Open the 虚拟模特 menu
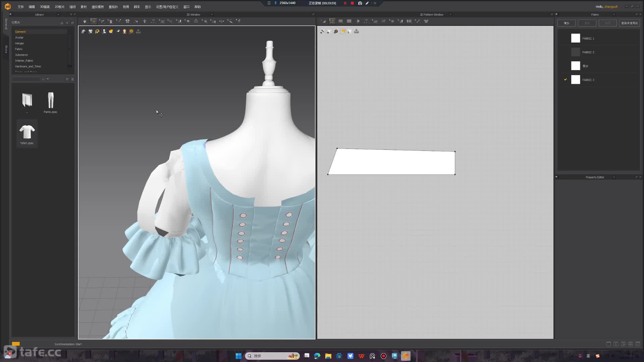The image size is (644, 362). pyautogui.click(x=98, y=7)
